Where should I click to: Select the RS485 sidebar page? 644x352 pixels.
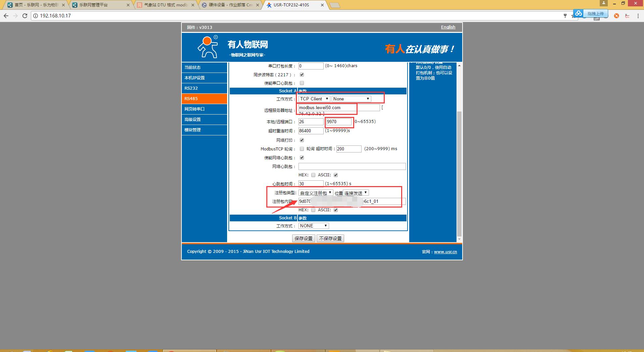click(x=205, y=99)
